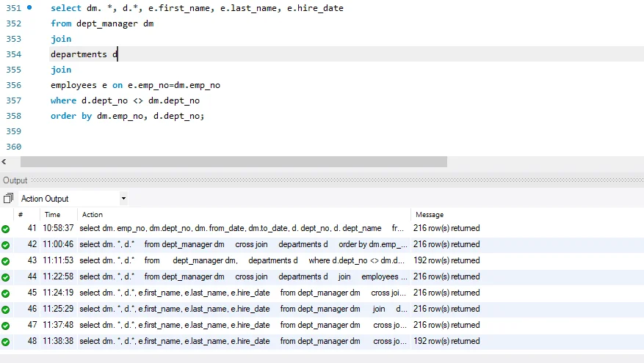Click the icon left of Action Output
Screen dimensions: 644x363
click(8, 199)
